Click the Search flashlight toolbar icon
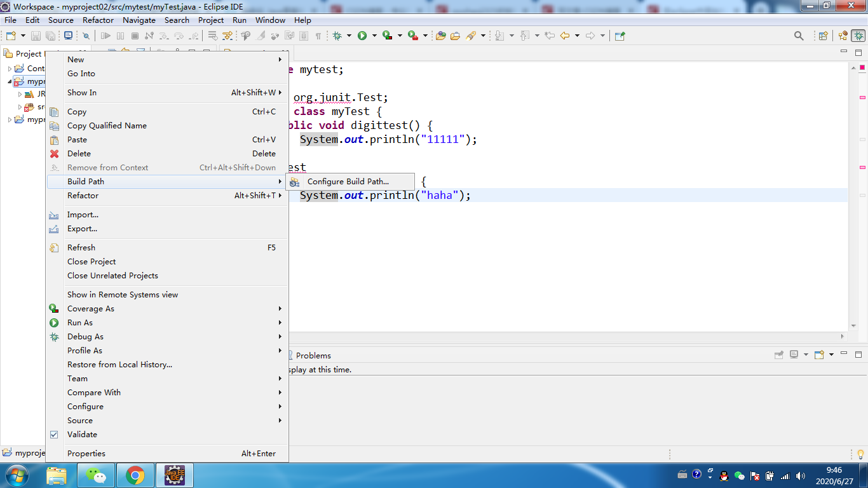 tap(471, 36)
